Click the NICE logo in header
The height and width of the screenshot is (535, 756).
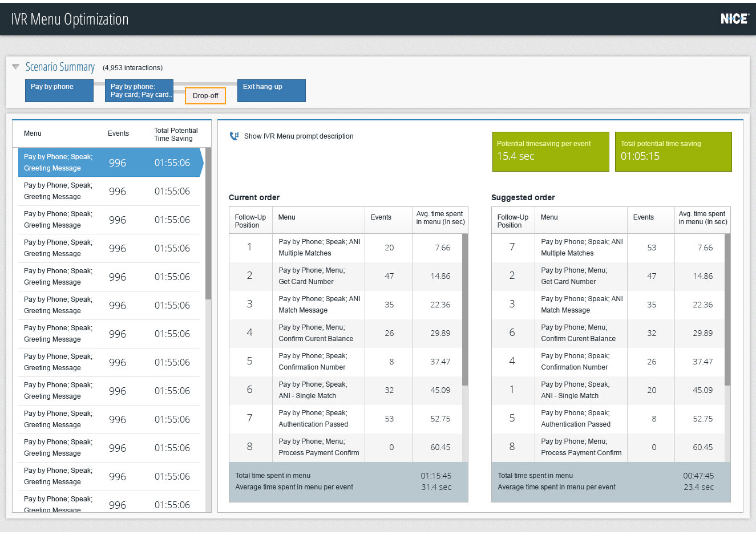734,19
